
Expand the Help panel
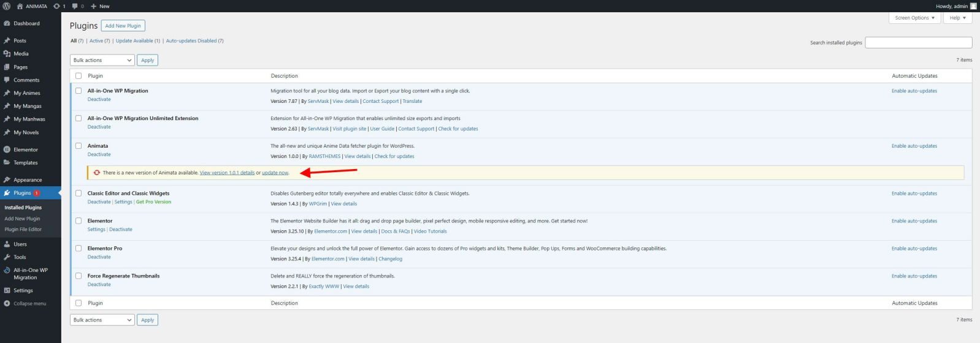(957, 18)
